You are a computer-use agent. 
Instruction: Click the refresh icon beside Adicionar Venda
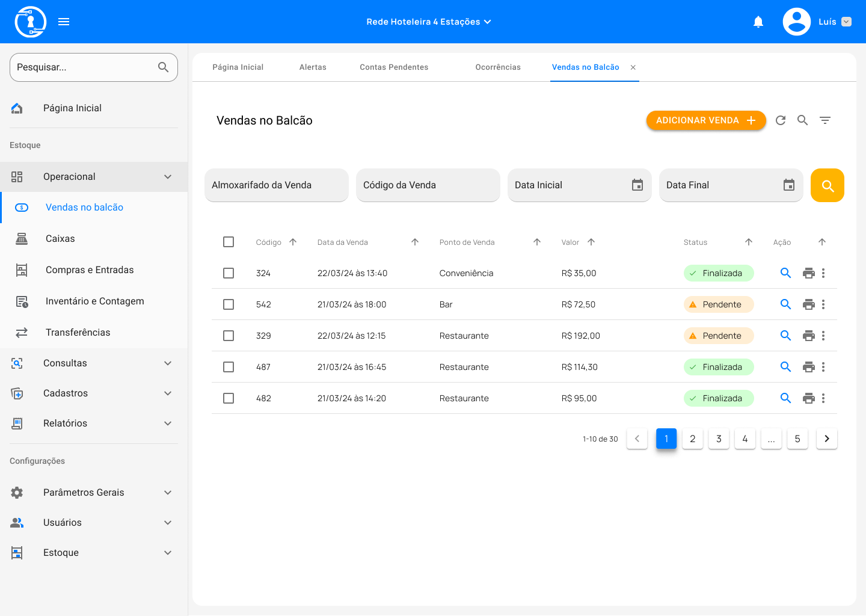[x=781, y=120]
